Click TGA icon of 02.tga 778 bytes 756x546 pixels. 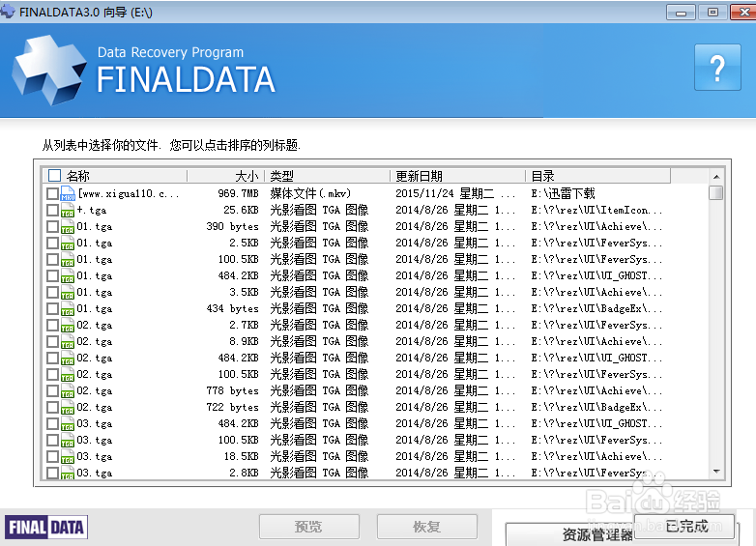click(x=68, y=390)
